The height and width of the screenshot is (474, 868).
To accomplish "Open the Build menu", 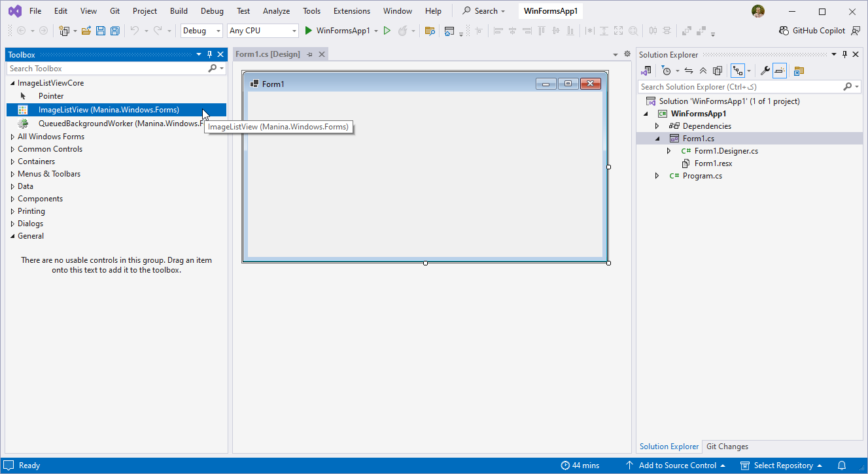I will click(179, 11).
